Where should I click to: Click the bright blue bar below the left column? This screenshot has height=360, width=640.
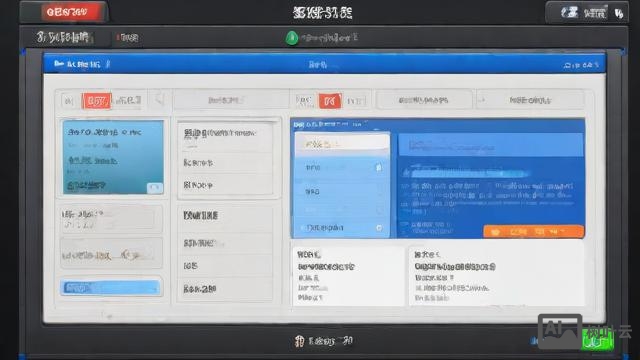[111, 288]
